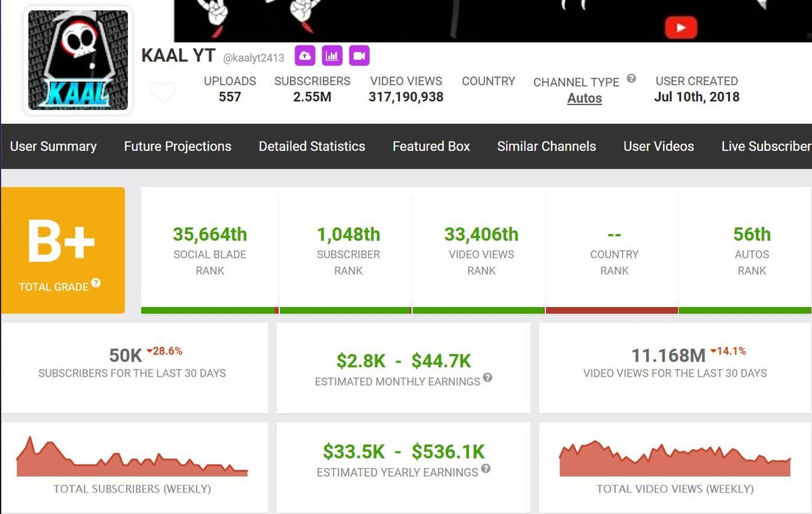Open the User Videos section
812x514 pixels.
(658, 146)
